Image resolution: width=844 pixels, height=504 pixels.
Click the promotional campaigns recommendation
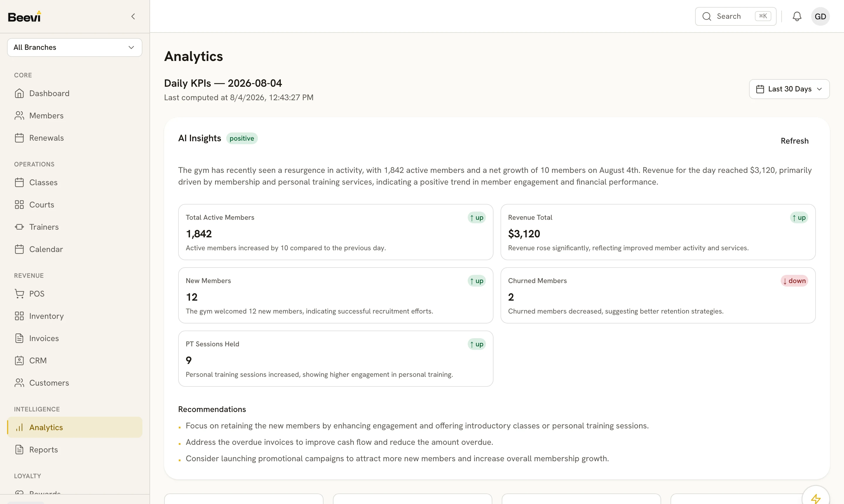pyautogui.click(x=397, y=459)
